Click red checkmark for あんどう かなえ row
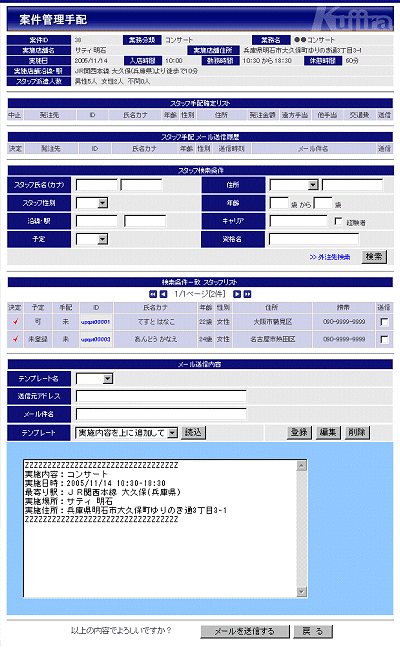This screenshot has width=400, height=652. 15,339
